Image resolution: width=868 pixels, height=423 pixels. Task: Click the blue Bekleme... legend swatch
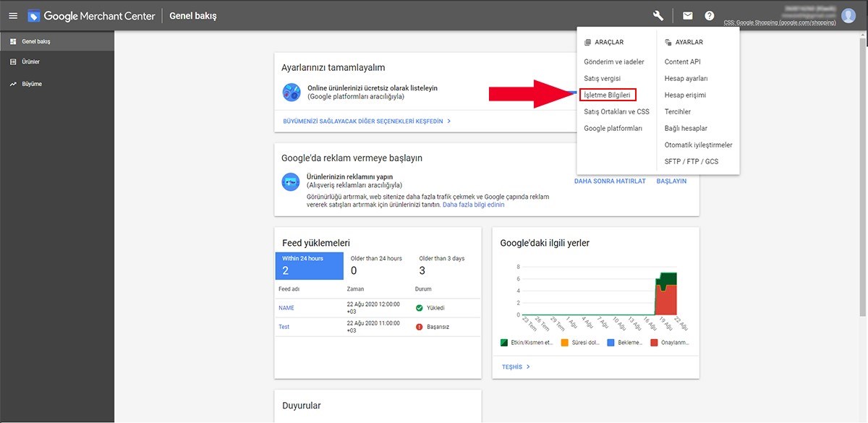(610, 343)
